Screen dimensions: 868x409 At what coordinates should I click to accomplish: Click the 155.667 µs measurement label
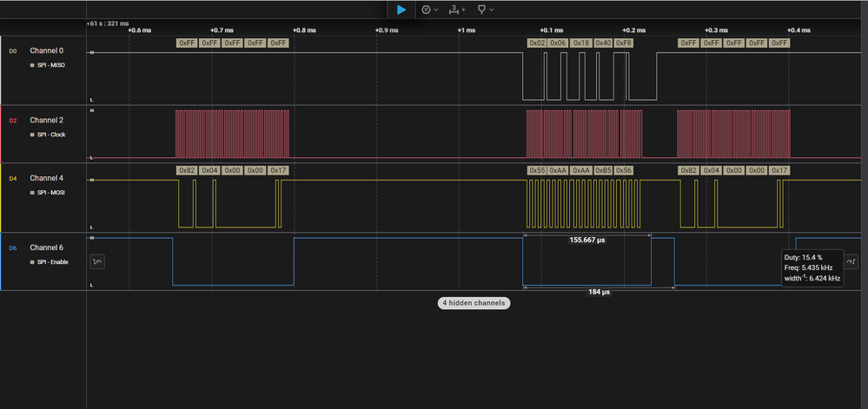587,240
